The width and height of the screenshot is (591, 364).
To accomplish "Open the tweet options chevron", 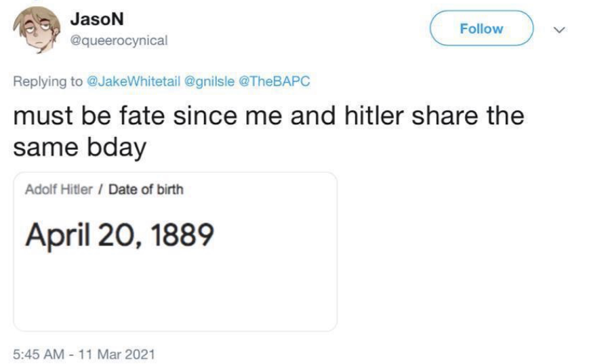I will [559, 30].
